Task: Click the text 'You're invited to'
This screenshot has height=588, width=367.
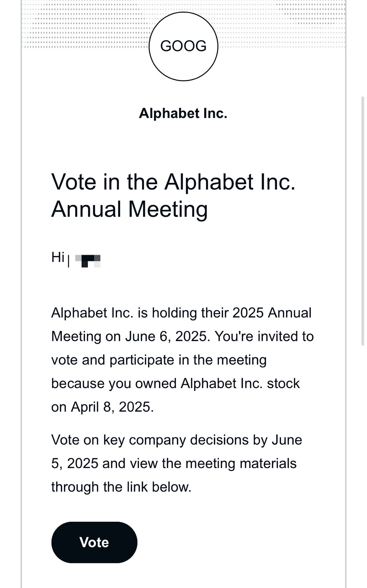Action: pos(264,336)
